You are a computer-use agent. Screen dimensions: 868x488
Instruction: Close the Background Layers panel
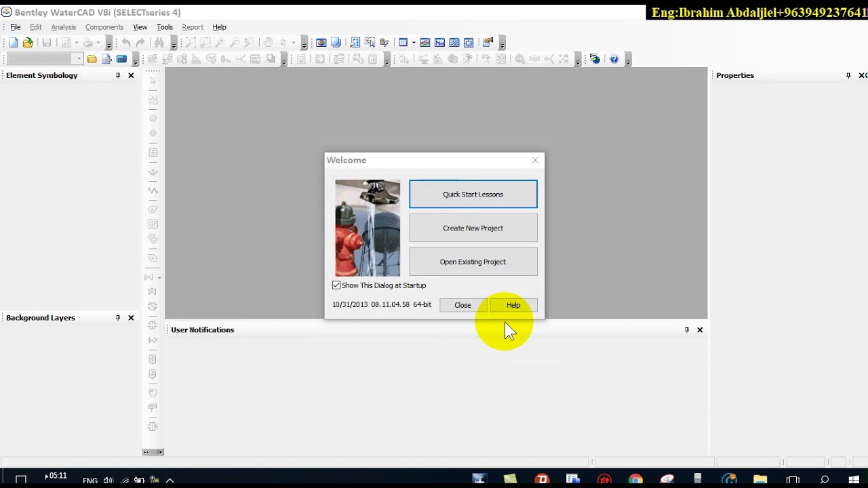131,318
